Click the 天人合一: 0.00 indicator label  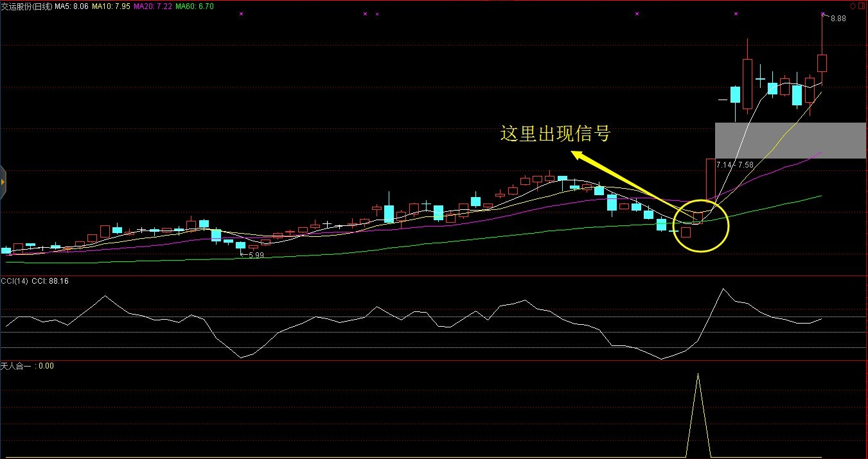(28, 366)
